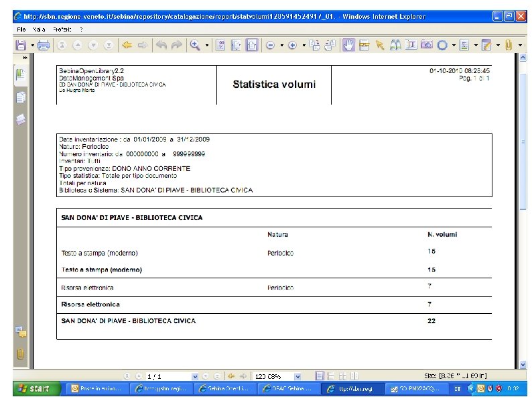Choose fit page view icon
The height and width of the screenshot is (399, 532).
point(236,45)
